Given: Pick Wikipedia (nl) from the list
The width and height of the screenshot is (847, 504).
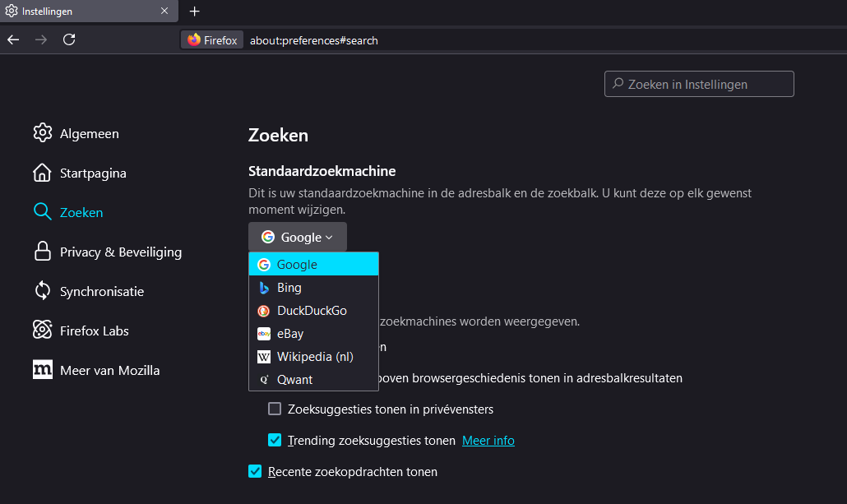Looking at the screenshot, I should (315, 357).
